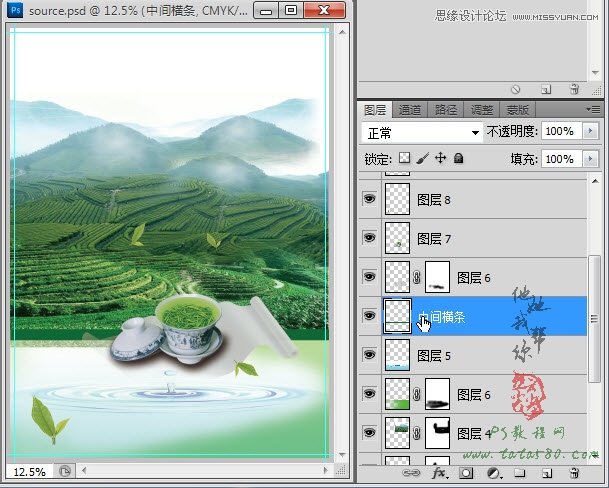Hide the 中间横条 layer

[x=369, y=315]
